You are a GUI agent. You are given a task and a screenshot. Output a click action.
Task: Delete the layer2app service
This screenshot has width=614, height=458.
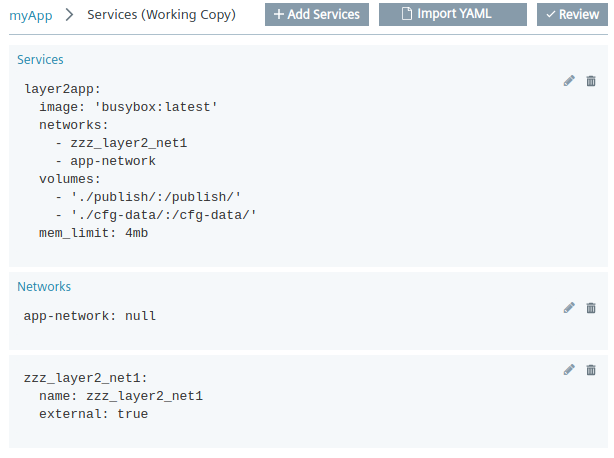(591, 81)
